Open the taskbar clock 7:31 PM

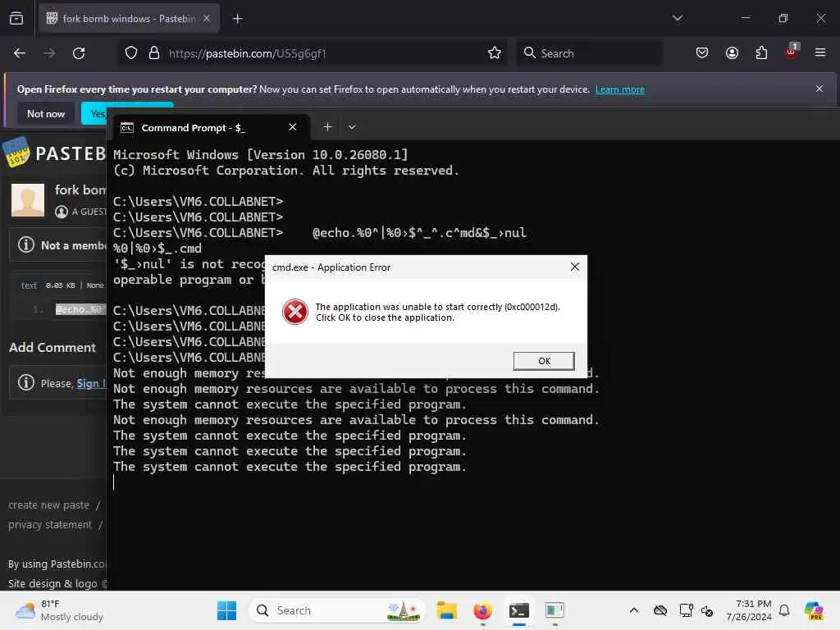[748, 610]
